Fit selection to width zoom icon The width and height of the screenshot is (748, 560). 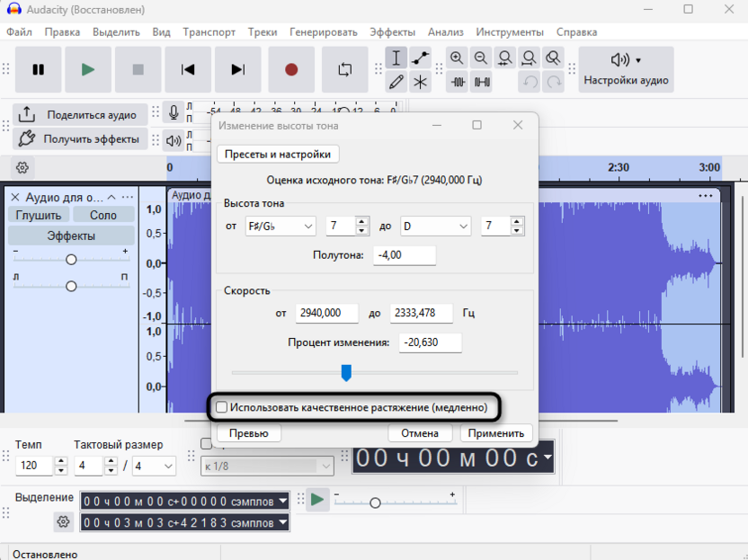(504, 58)
